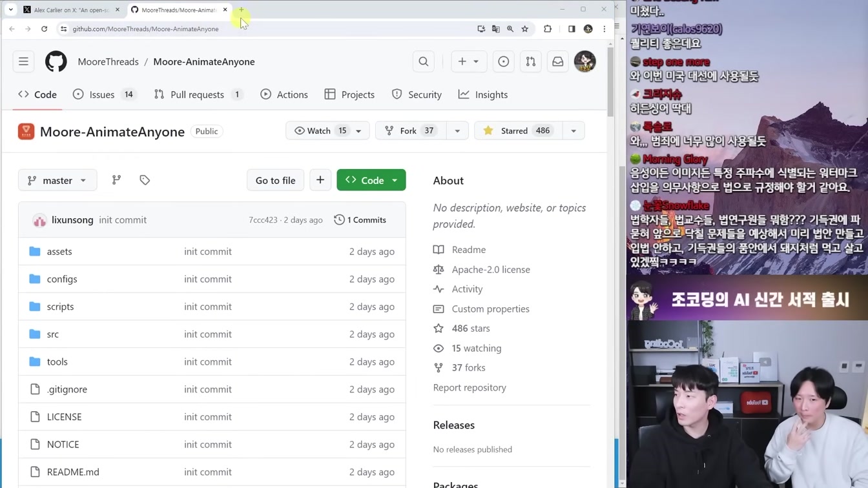Open the configs folder
This screenshot has width=868, height=488.
pos(62,280)
